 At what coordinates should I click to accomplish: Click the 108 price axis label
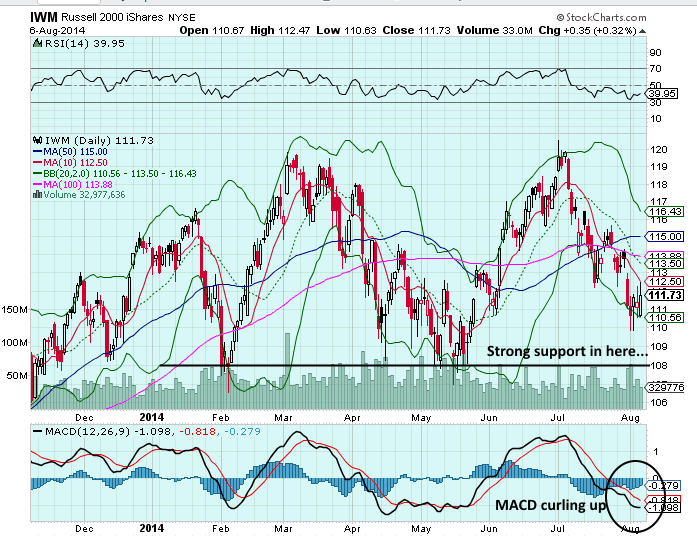(x=659, y=366)
